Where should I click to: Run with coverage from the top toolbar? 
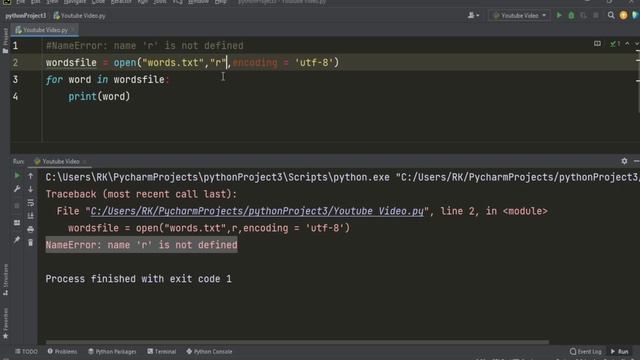point(583,16)
